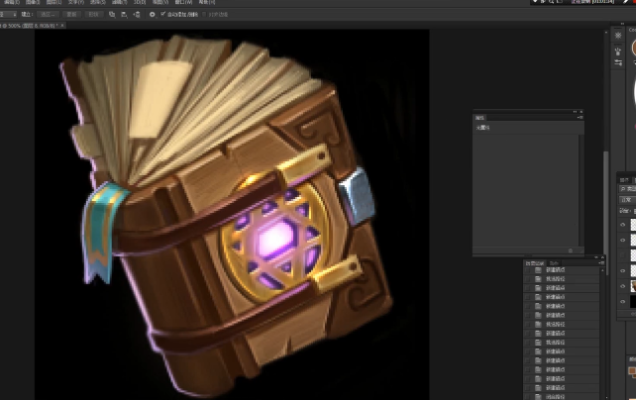Hide the topmost layer using its eye icon
The width and height of the screenshot is (636, 400).
(x=621, y=226)
